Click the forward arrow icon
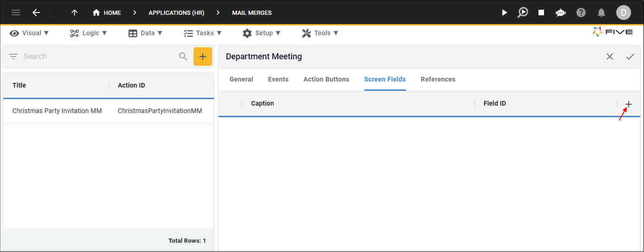This screenshot has width=644, height=252. pos(55,13)
